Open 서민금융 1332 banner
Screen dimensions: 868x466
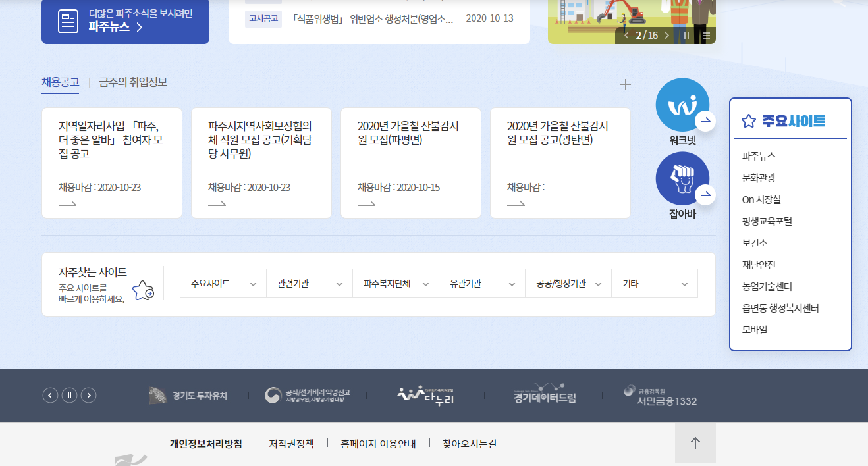point(660,396)
